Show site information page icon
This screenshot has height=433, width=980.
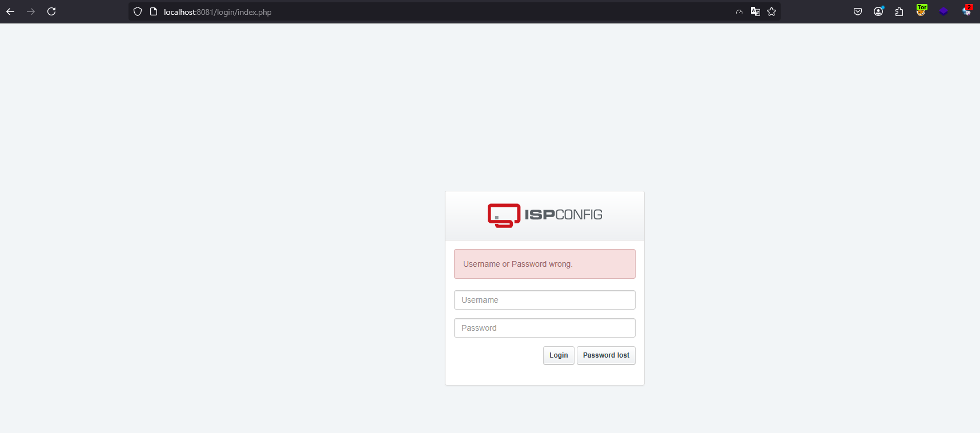[x=154, y=11]
